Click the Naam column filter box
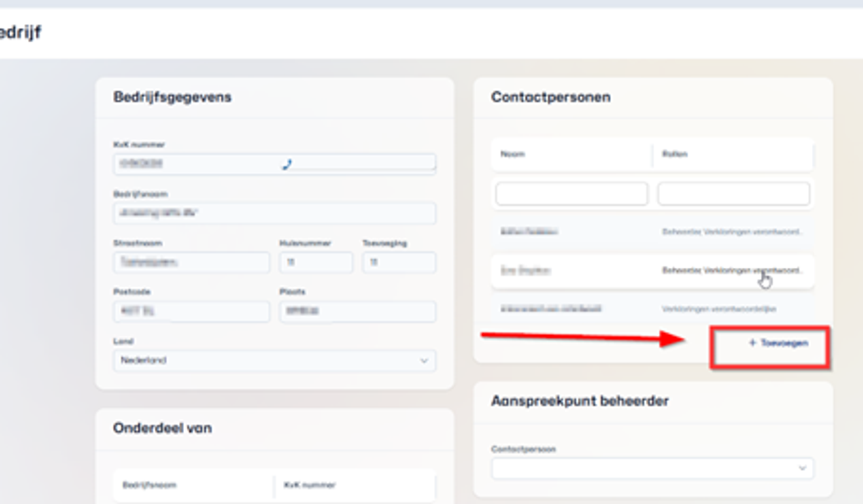 (571, 194)
